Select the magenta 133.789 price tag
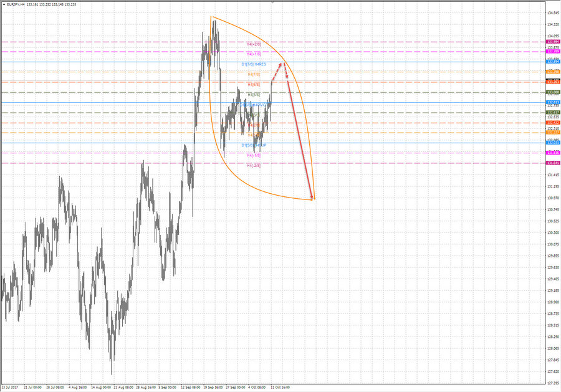 pos(553,52)
